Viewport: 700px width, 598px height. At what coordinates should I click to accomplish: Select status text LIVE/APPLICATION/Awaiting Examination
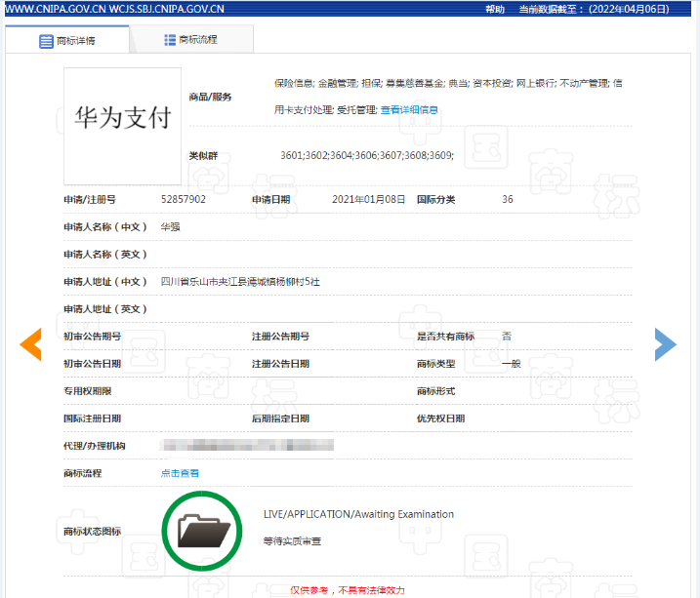pyautogui.click(x=358, y=514)
